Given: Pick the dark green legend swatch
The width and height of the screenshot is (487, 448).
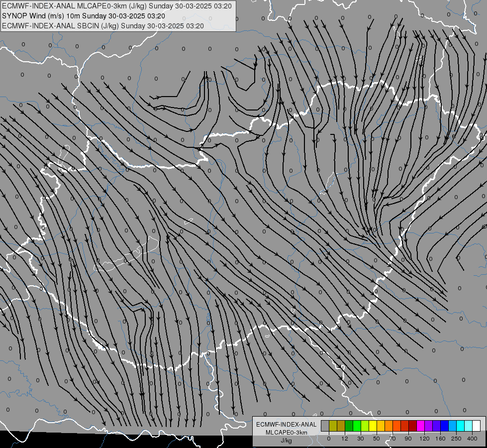Looking at the screenshot, I should (x=349, y=426).
